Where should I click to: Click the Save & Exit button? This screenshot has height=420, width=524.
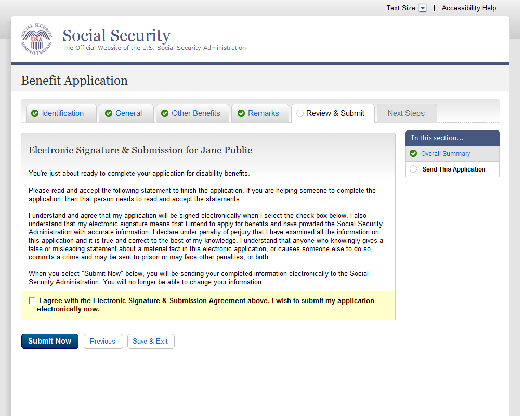(x=150, y=342)
